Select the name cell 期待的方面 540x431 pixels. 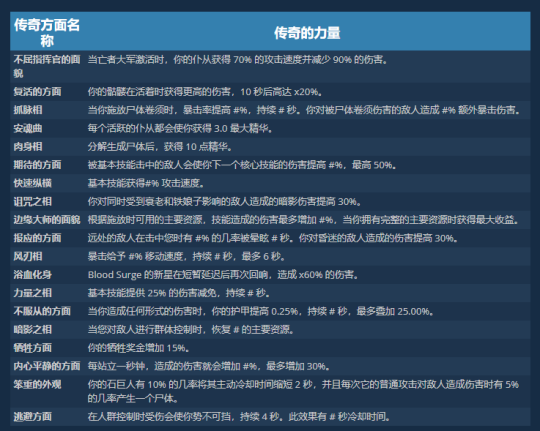[38, 165]
